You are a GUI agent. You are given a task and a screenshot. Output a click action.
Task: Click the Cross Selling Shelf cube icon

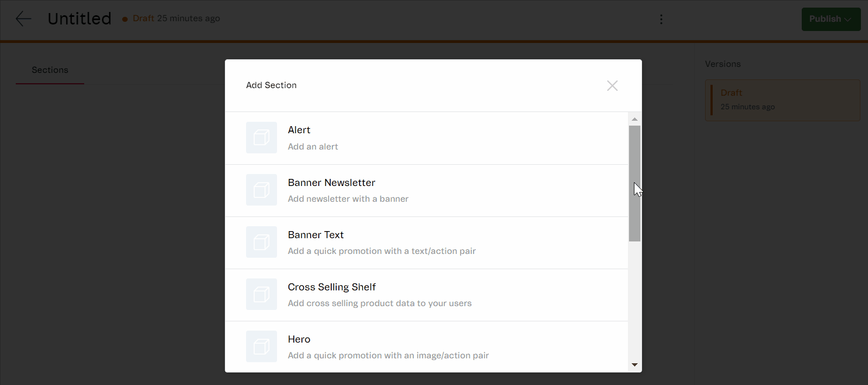point(261,294)
